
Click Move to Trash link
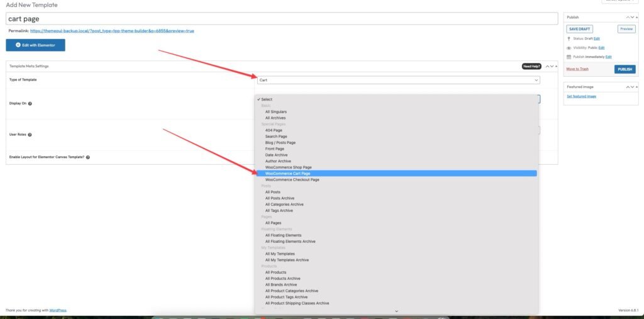(x=577, y=69)
